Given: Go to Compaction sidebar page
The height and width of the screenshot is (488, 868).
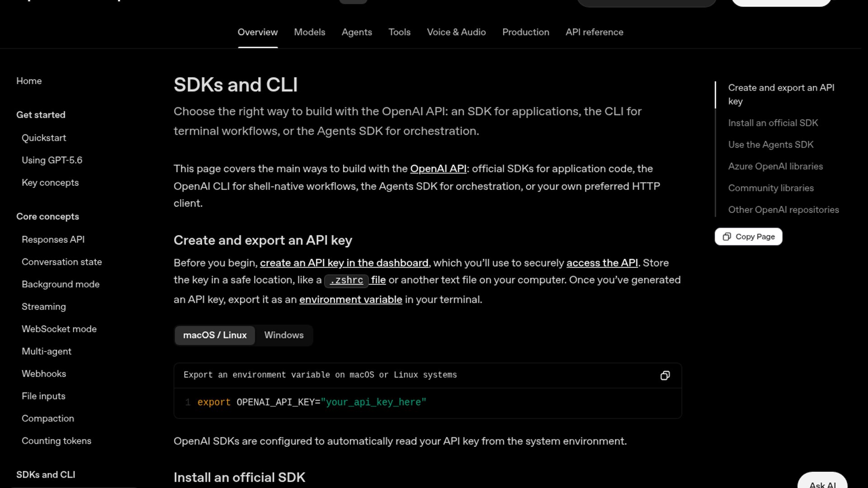Looking at the screenshot, I should coord(48,418).
